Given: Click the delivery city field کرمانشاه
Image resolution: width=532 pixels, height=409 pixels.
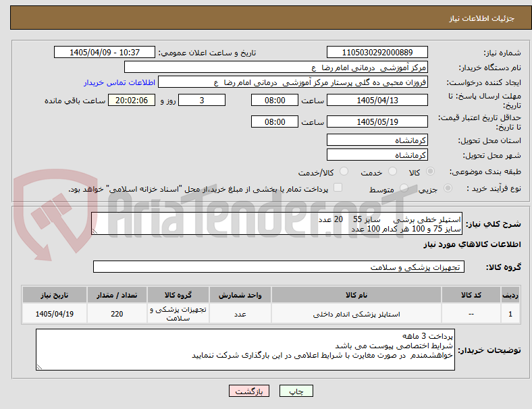Looking at the screenshot, I should (377, 155).
